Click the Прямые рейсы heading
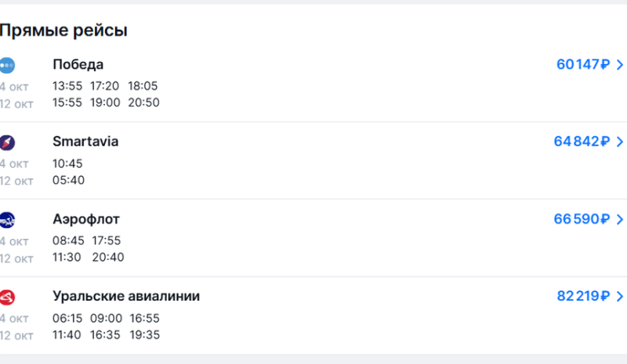The width and height of the screenshot is (627, 364). [x=64, y=31]
